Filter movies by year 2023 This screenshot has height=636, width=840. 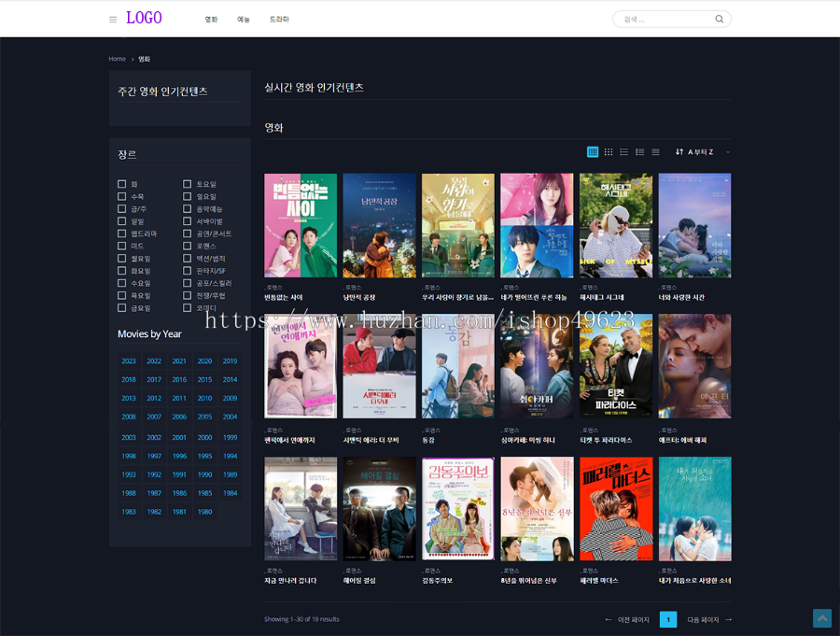pos(129,361)
